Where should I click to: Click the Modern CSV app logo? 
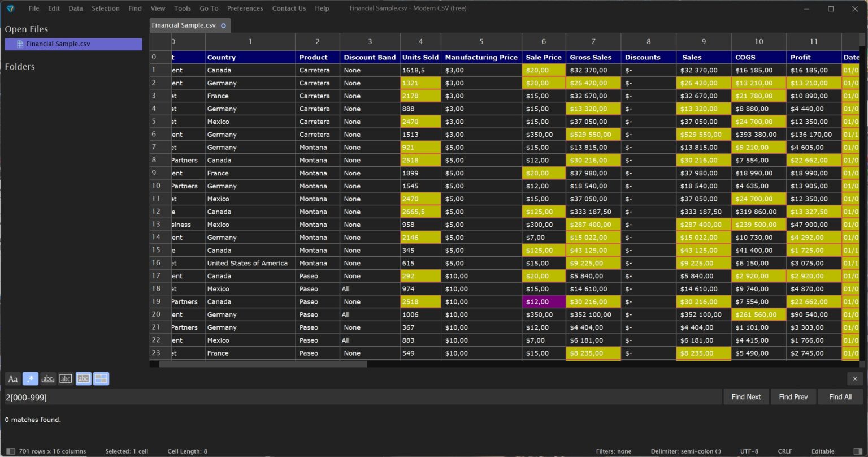[x=10, y=8]
